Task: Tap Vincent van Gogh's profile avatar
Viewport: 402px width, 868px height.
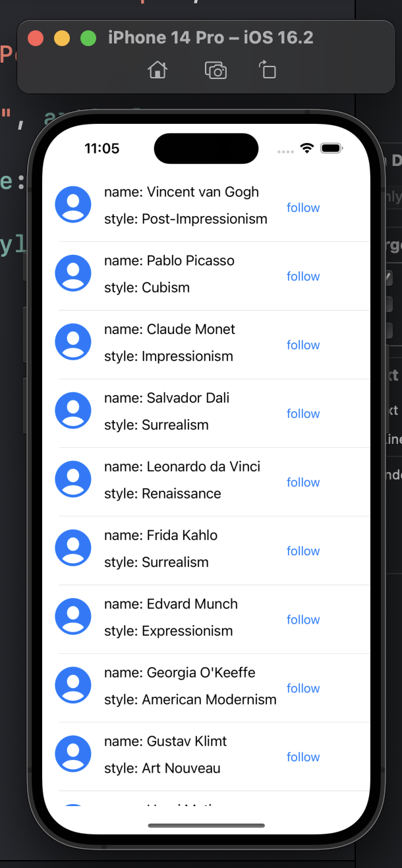Action: pyautogui.click(x=73, y=204)
